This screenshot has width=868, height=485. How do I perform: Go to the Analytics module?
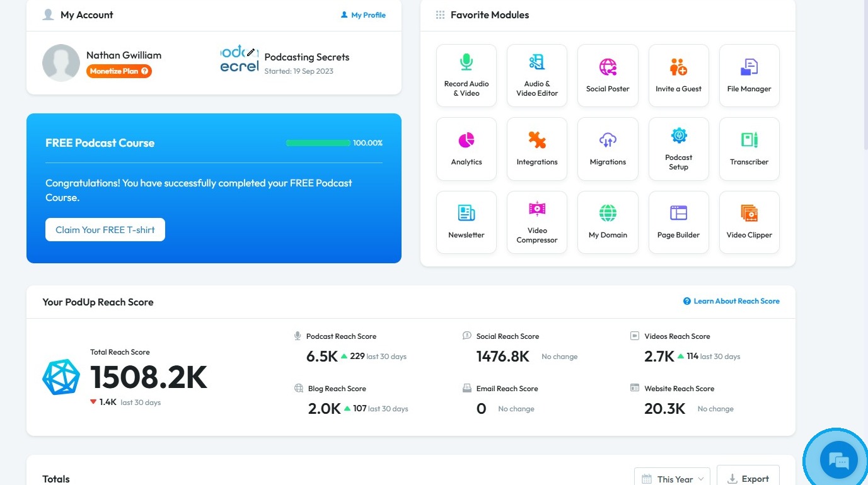[466, 149]
